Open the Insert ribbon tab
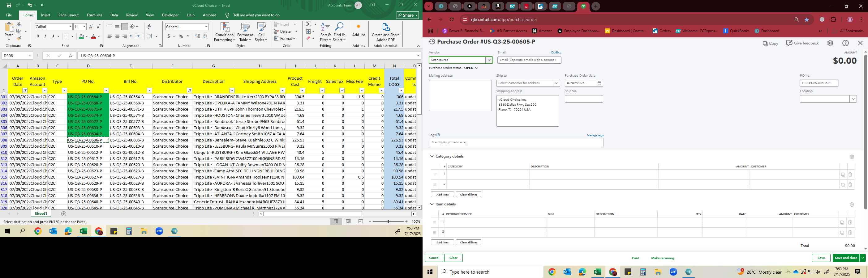Screen dimensions: 868x278 tap(45, 15)
